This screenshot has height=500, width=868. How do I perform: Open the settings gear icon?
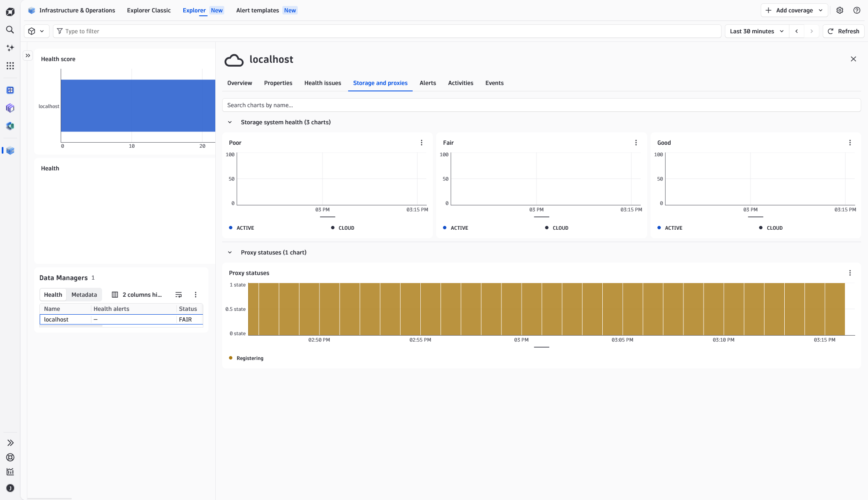pos(840,10)
